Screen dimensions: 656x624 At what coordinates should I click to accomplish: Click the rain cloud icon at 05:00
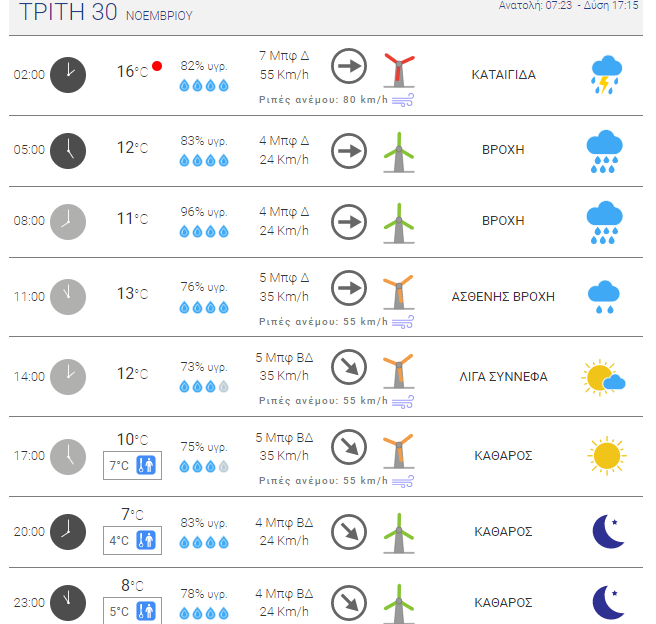pos(604,151)
